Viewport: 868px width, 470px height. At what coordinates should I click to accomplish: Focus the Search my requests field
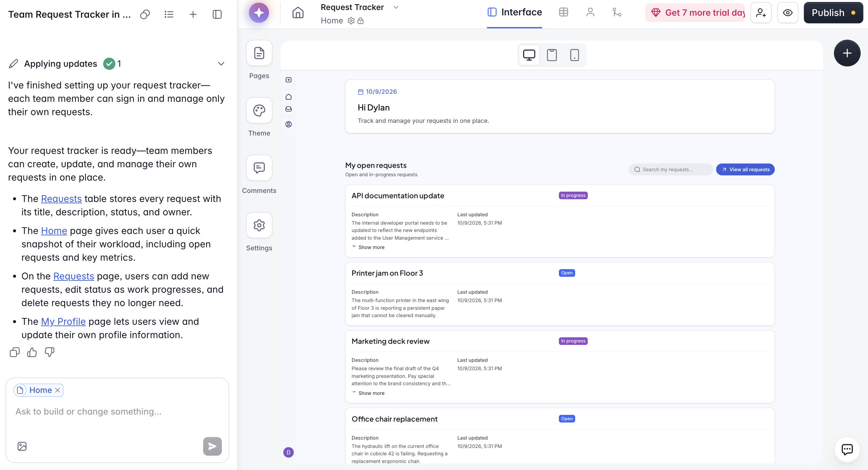[x=670, y=169]
